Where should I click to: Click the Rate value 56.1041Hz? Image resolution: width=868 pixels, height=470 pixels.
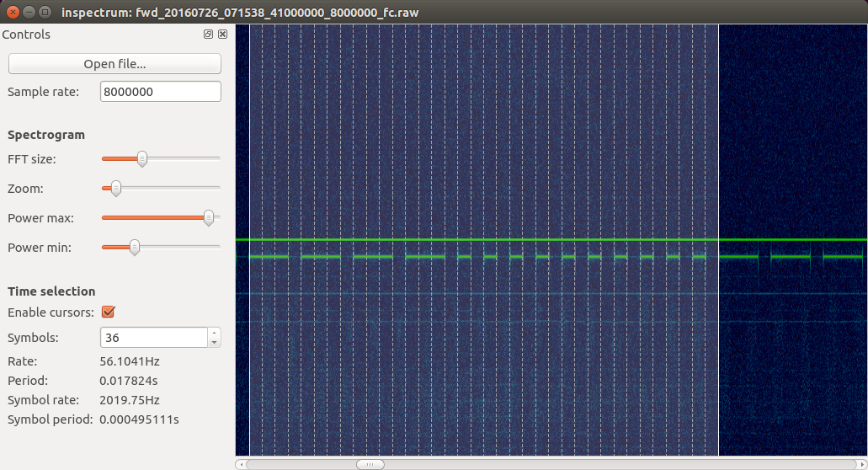tap(130, 361)
